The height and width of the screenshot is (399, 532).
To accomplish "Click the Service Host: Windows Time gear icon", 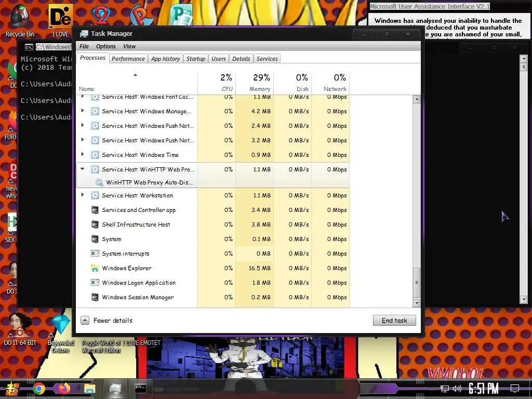I will [x=95, y=155].
